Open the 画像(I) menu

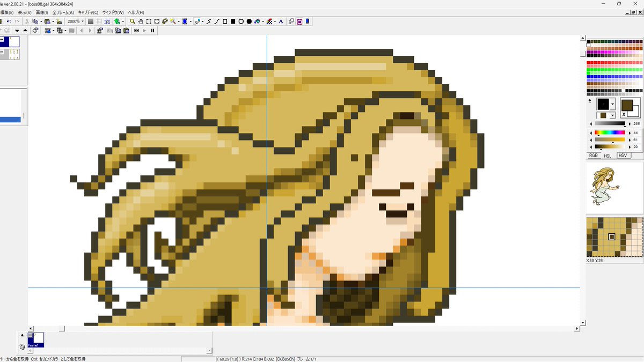[42, 12]
